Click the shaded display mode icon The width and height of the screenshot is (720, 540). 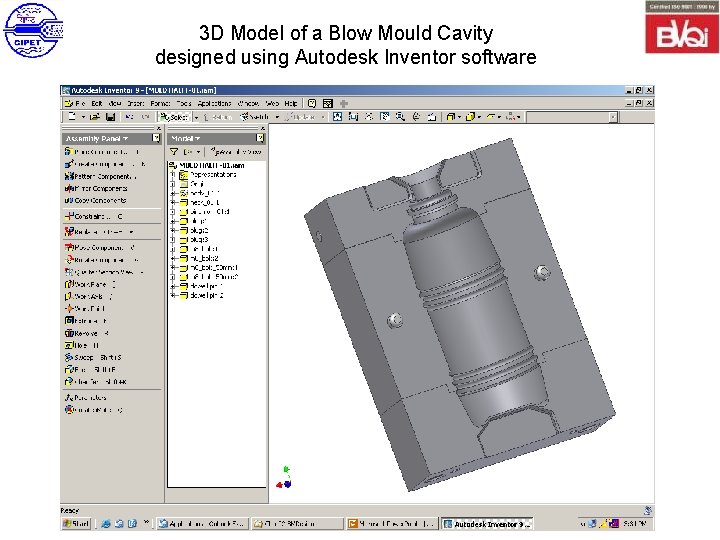coord(451,117)
